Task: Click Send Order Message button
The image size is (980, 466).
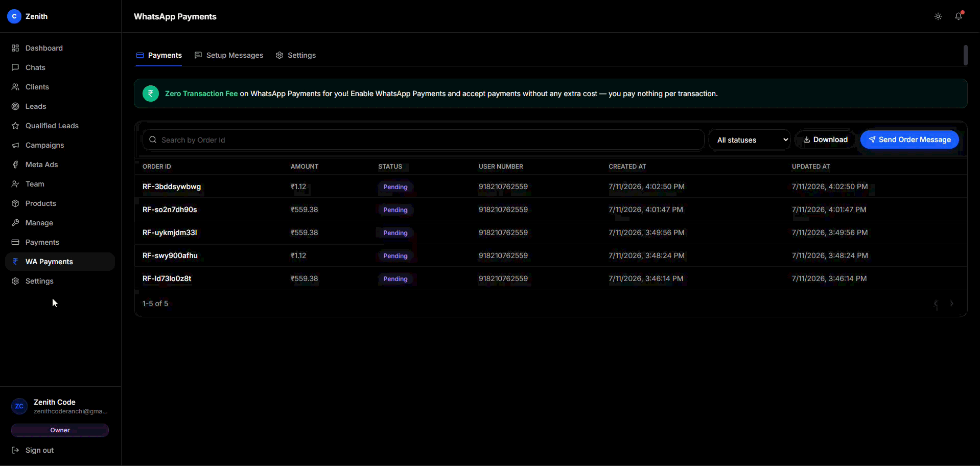Action: [x=909, y=139]
